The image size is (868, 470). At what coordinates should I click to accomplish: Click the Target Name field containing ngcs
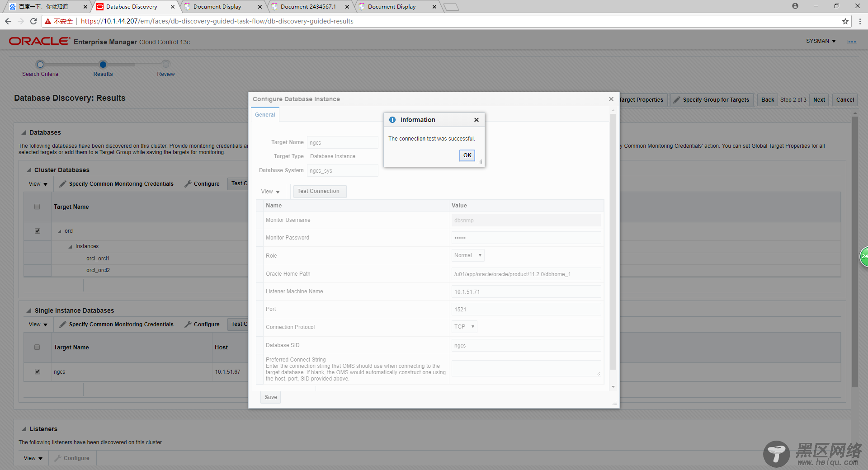tap(342, 142)
